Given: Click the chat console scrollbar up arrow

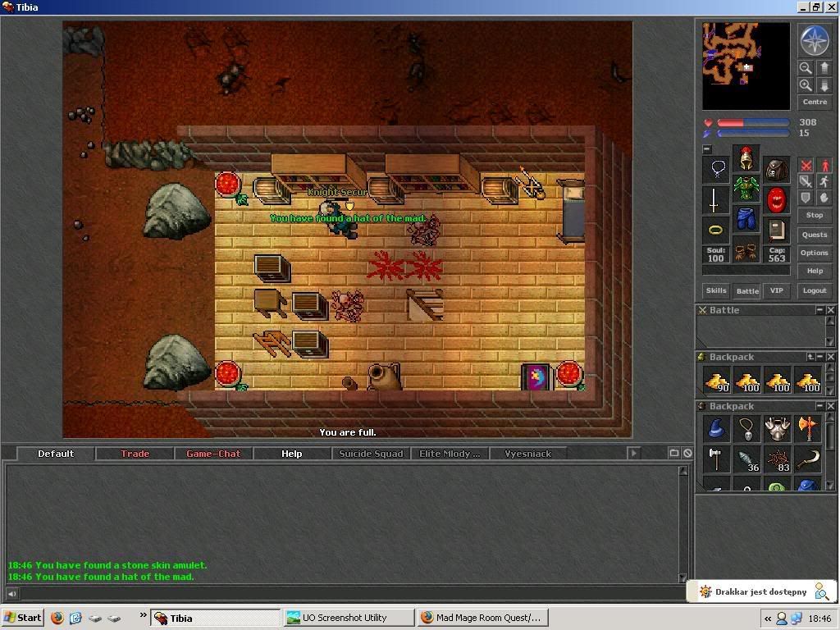Looking at the screenshot, I should tap(683, 471).
